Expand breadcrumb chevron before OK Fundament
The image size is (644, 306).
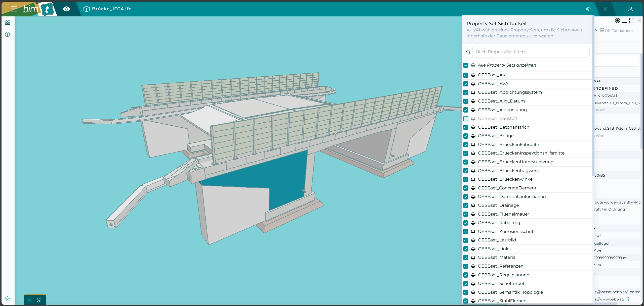596,31
